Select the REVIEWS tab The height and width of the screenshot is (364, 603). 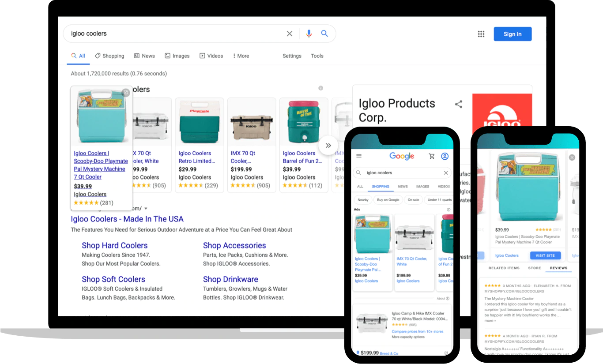(x=558, y=268)
